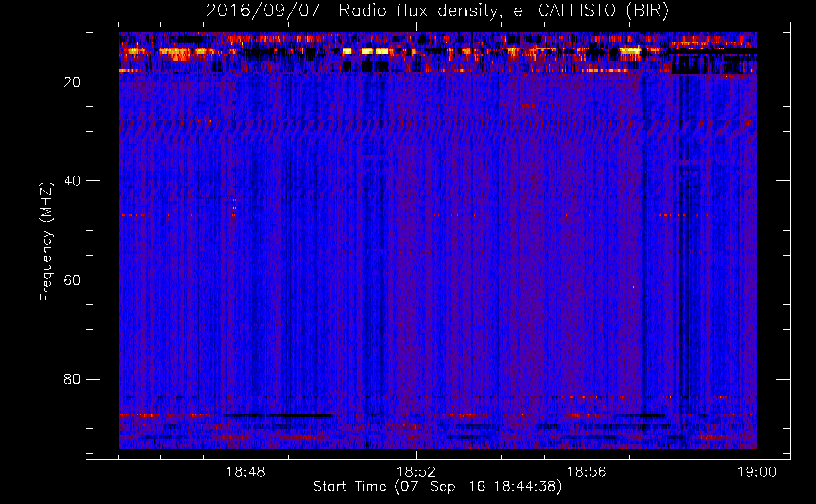Image resolution: width=816 pixels, height=504 pixels.
Task: Select the 'Frequency (MHZ)' axis label
Action: pyautogui.click(x=46, y=242)
